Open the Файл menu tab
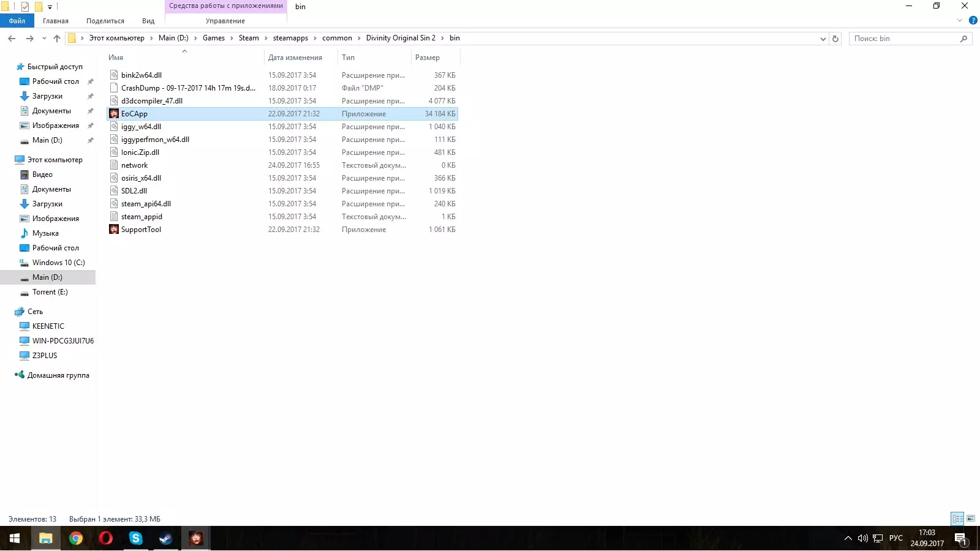The width and height of the screenshot is (980, 551). pos(17,21)
